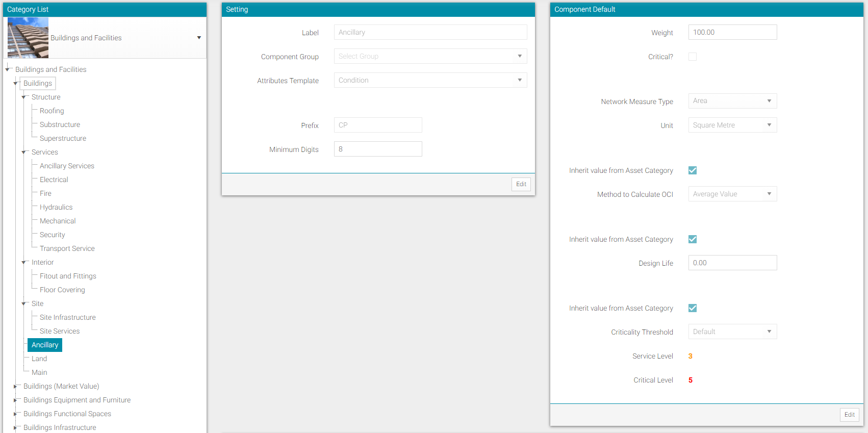
Task: Select Buildings Equipment and Furniture tree item
Action: tap(77, 400)
